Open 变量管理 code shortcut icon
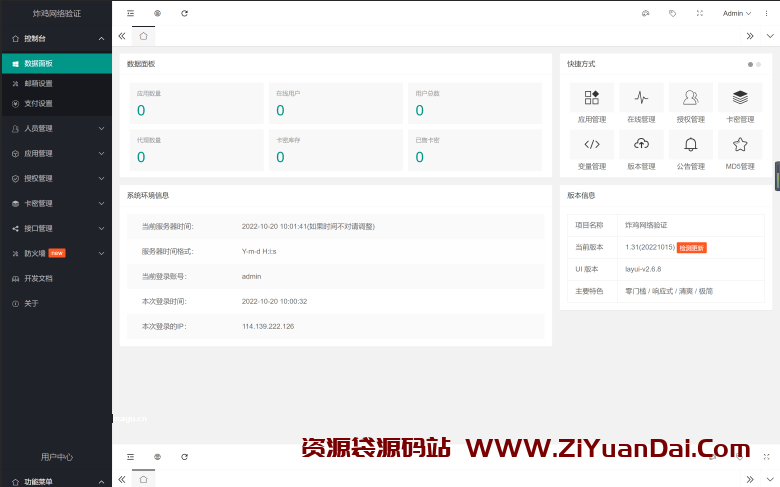Image resolution: width=780 pixels, height=487 pixels. [591, 144]
